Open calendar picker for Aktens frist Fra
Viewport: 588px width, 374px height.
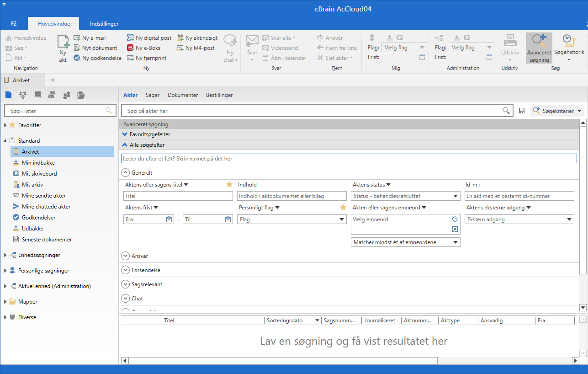[x=170, y=219]
